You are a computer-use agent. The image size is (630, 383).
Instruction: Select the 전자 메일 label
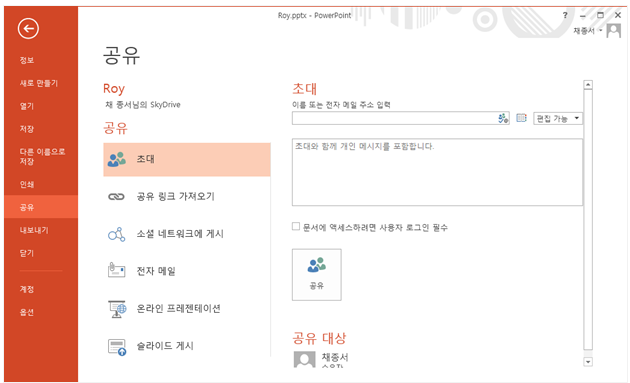156,271
